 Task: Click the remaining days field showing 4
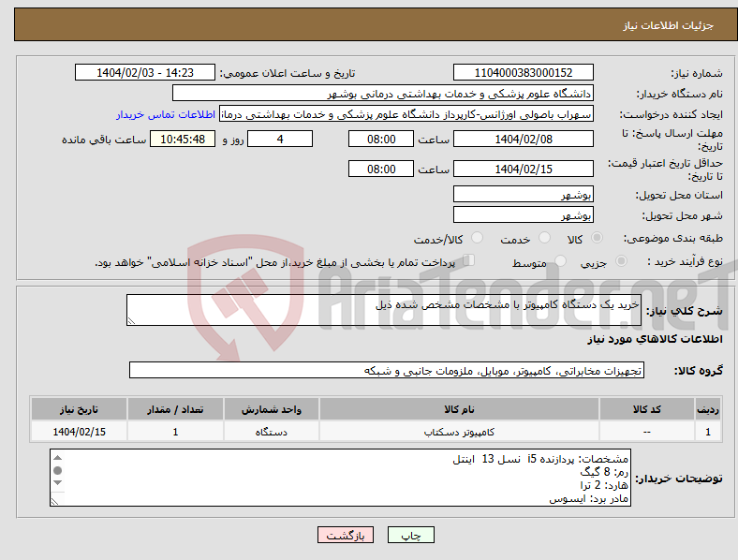280,139
